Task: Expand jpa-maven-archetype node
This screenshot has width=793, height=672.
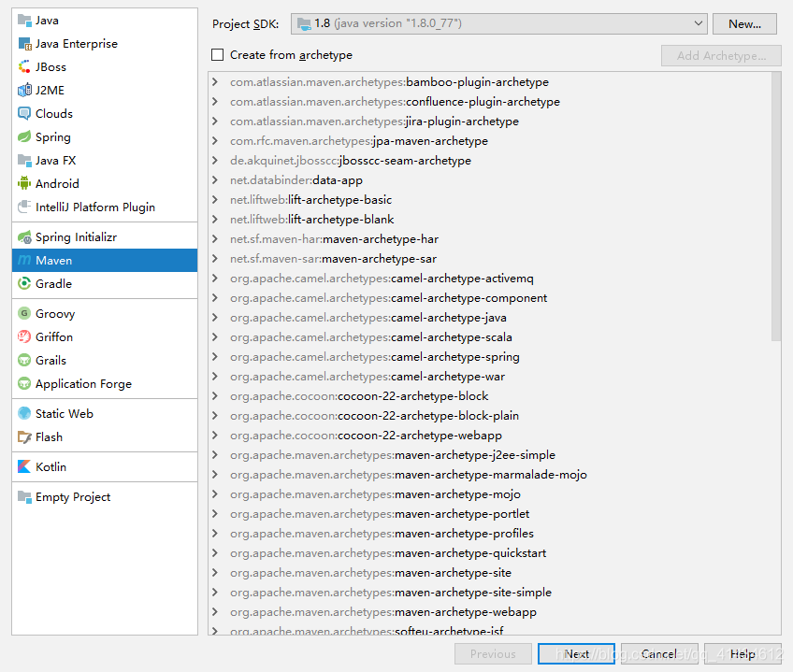Action: point(215,140)
